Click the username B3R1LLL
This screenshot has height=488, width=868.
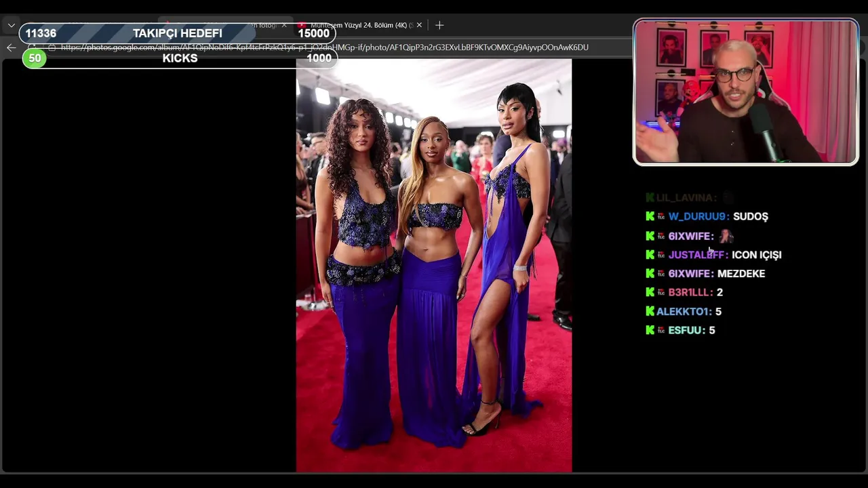tap(690, 292)
